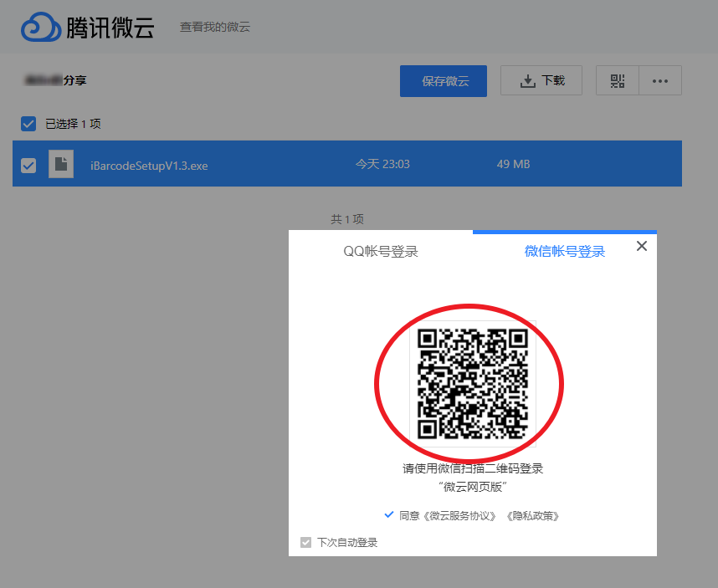This screenshot has height=588, width=718.
Task: Switch to 微信帐号登录 tab
Action: point(565,251)
